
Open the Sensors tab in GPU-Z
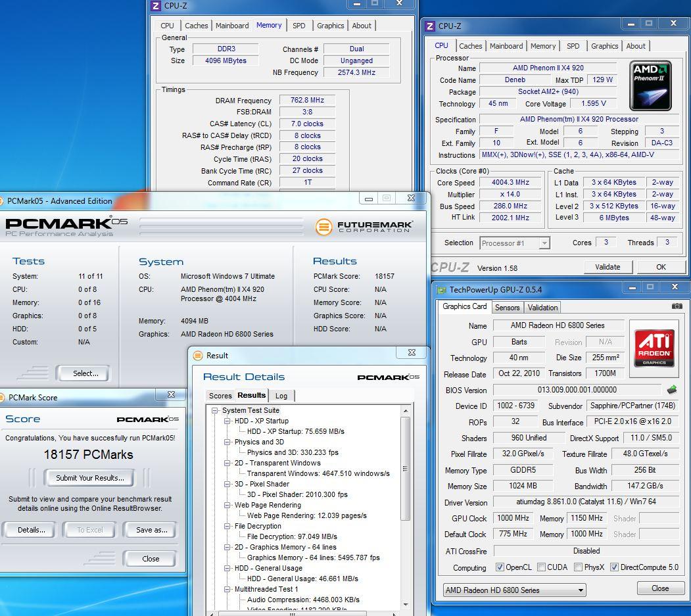[507, 308]
